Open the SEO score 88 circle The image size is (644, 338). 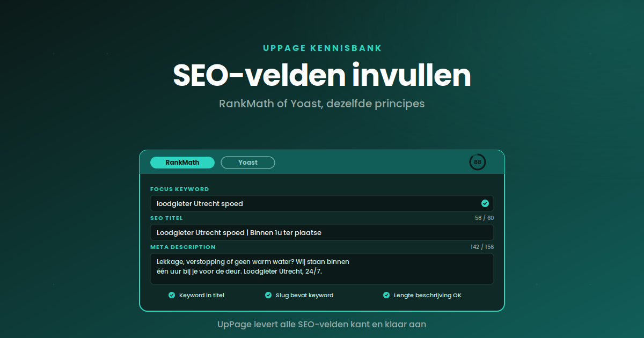478,162
